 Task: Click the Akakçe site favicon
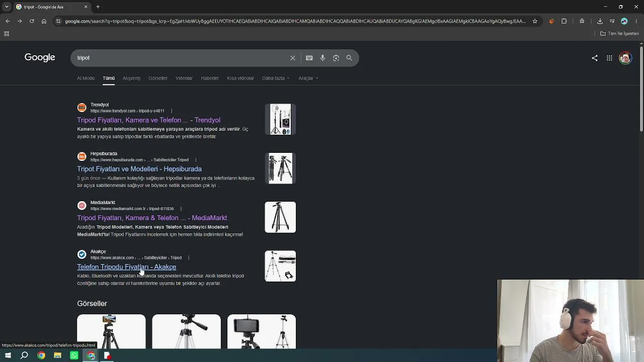82,254
